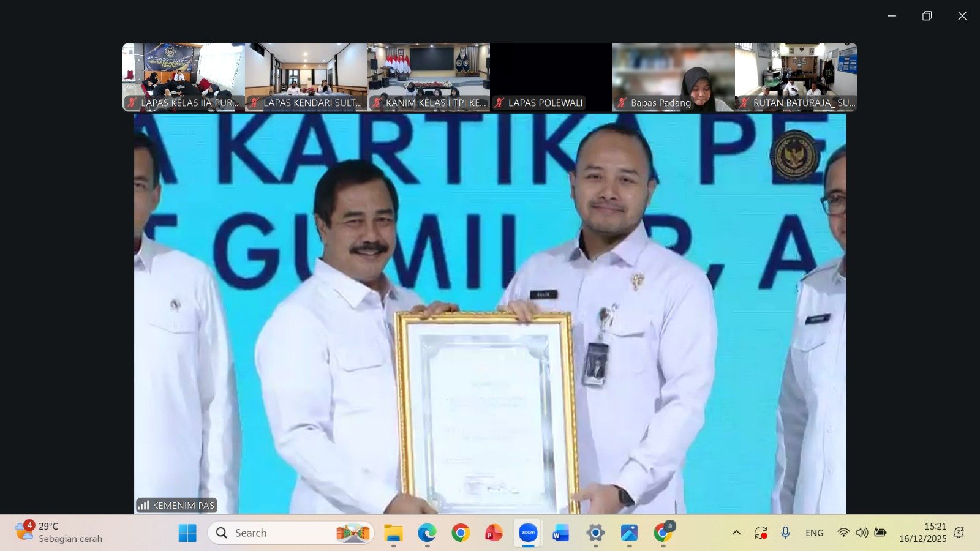
Task: Click the microphone icon in system tray
Action: point(785,533)
